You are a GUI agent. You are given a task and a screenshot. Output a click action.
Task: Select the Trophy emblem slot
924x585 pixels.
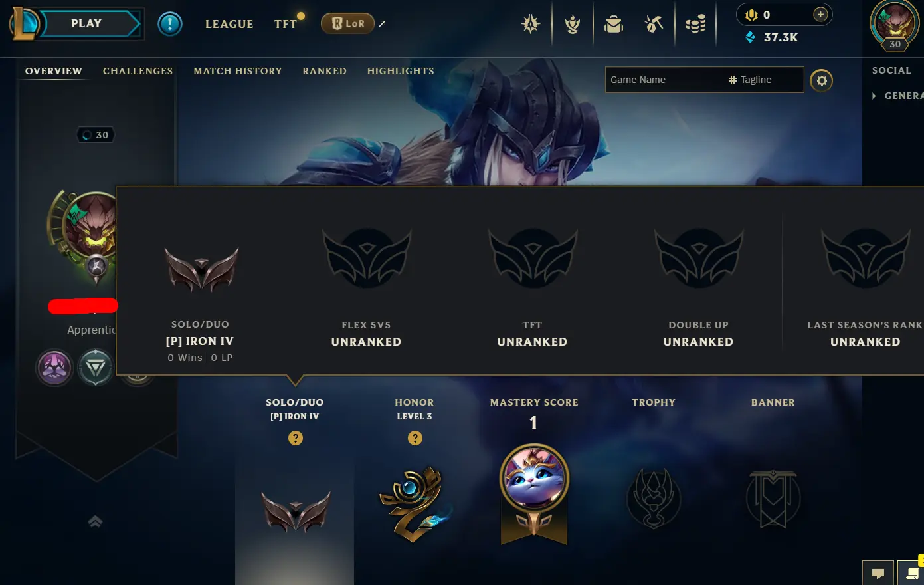click(x=654, y=499)
